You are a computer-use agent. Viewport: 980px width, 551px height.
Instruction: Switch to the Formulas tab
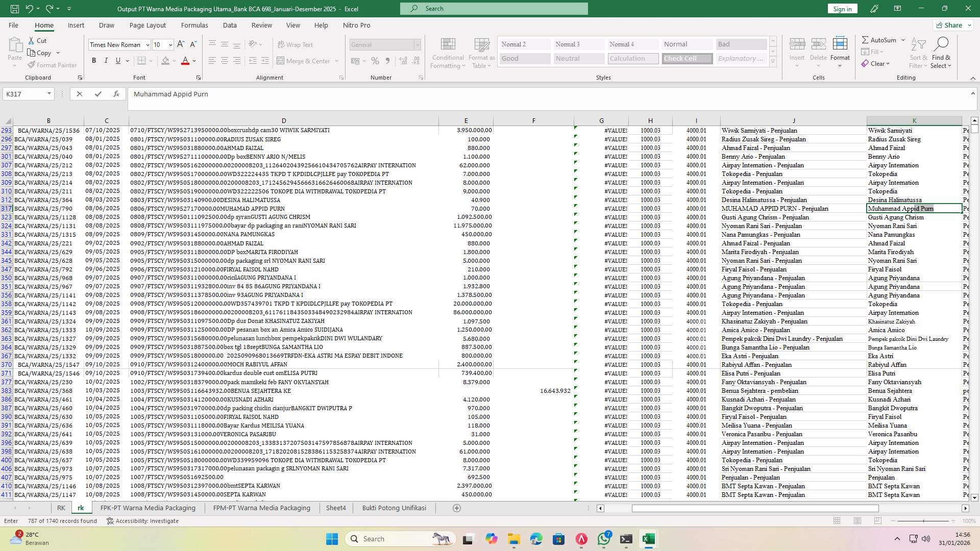194,25
